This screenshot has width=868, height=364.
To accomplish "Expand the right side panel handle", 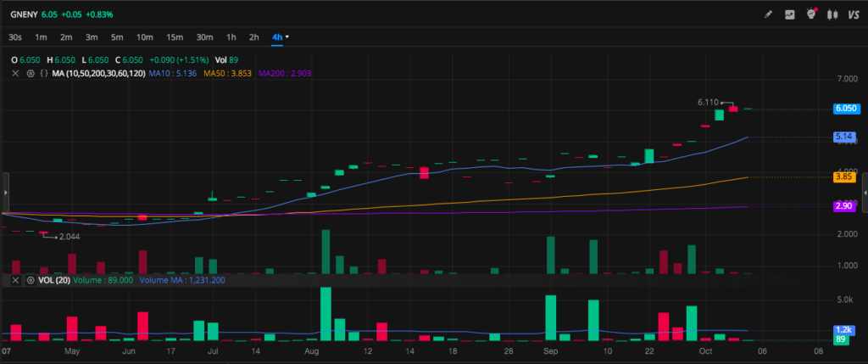I will pos(864,193).
